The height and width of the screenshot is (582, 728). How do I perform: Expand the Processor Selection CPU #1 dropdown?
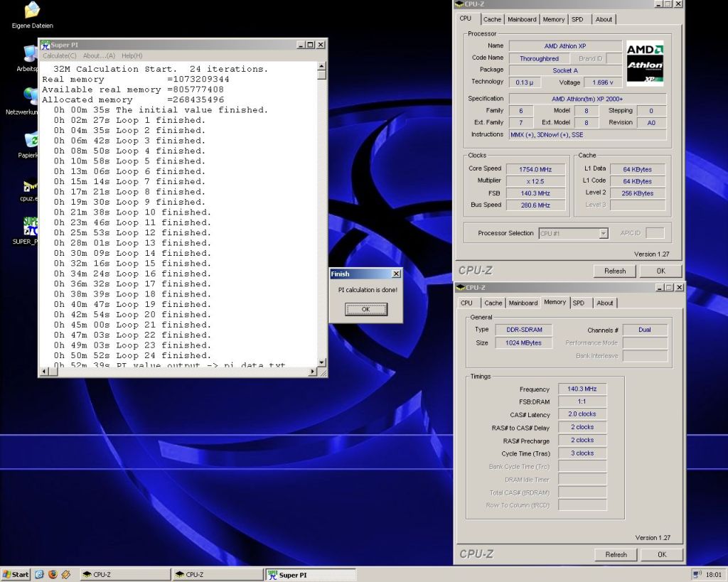pos(603,234)
